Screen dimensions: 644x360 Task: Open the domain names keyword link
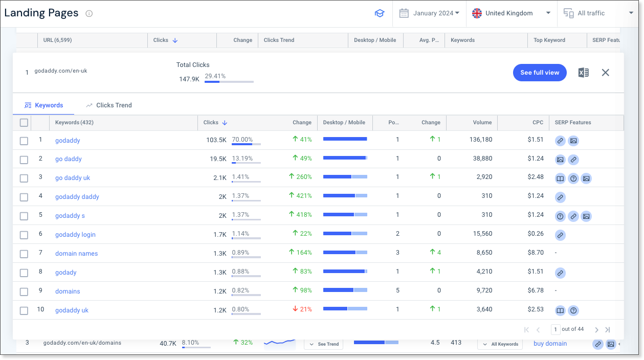coord(76,254)
